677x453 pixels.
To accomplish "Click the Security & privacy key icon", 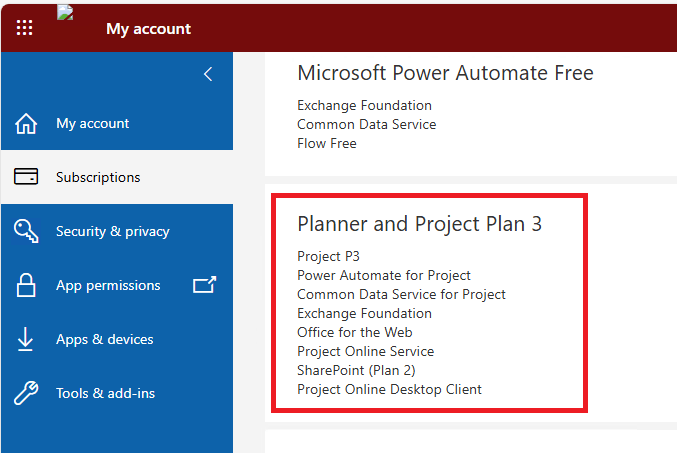I will pyautogui.click(x=26, y=231).
